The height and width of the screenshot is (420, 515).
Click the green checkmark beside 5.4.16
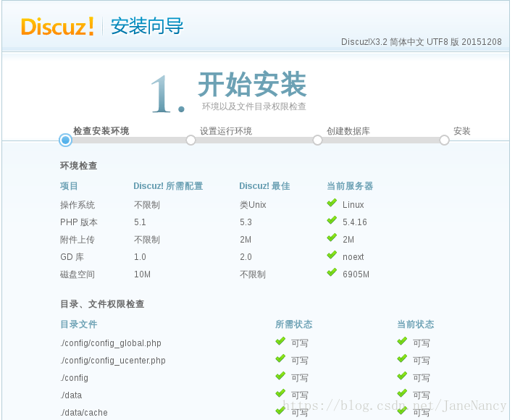coord(332,220)
